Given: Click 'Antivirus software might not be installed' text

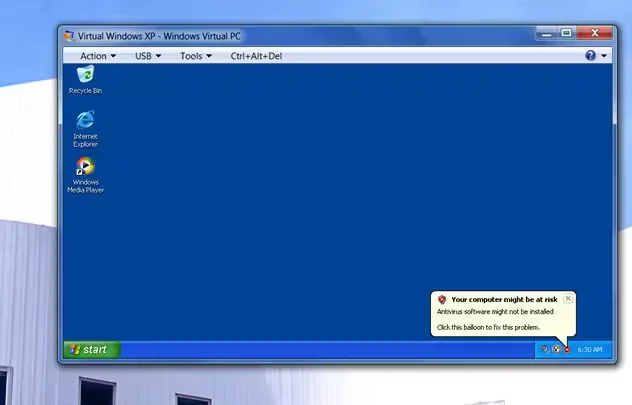Looking at the screenshot, I should (495, 312).
